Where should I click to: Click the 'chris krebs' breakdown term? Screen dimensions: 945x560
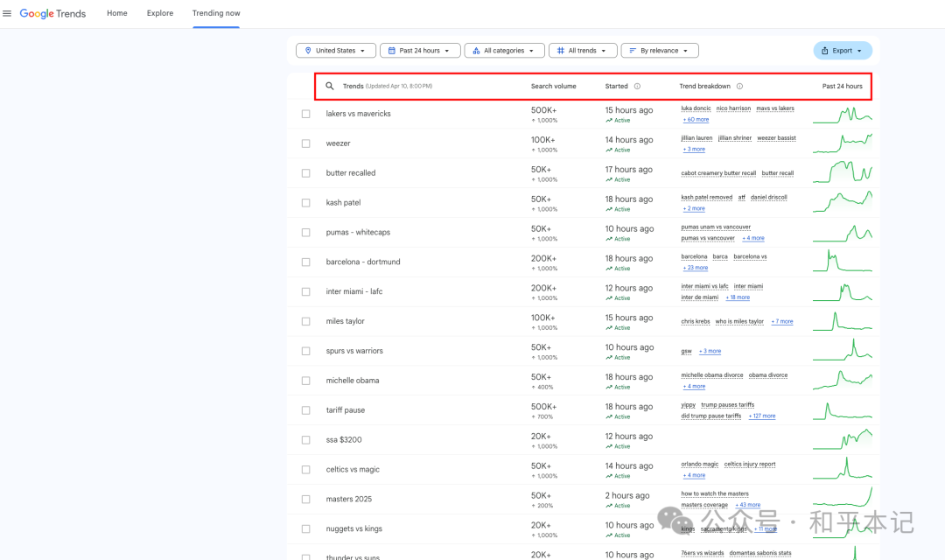[x=696, y=321]
